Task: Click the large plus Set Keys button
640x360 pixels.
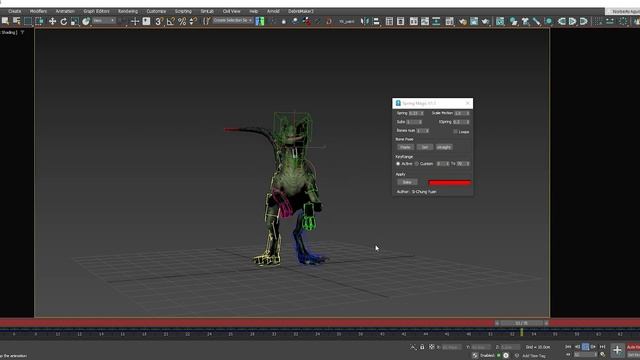Action: pos(617,350)
